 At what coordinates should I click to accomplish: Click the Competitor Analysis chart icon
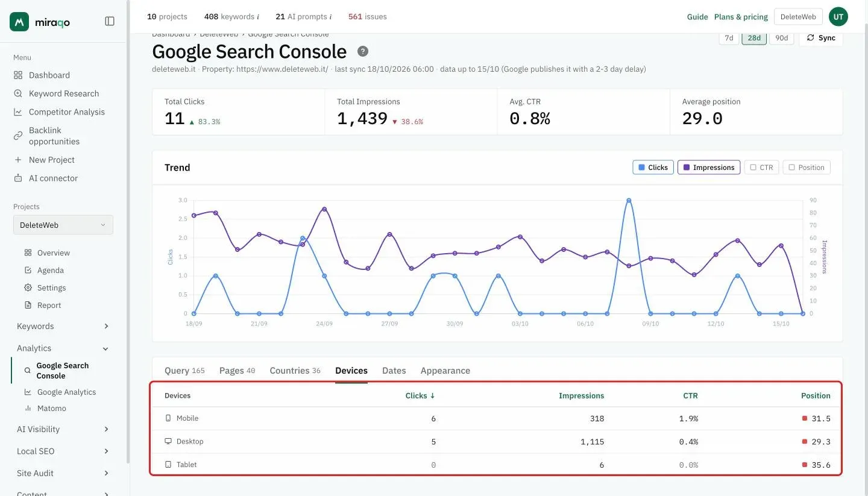pyautogui.click(x=18, y=112)
